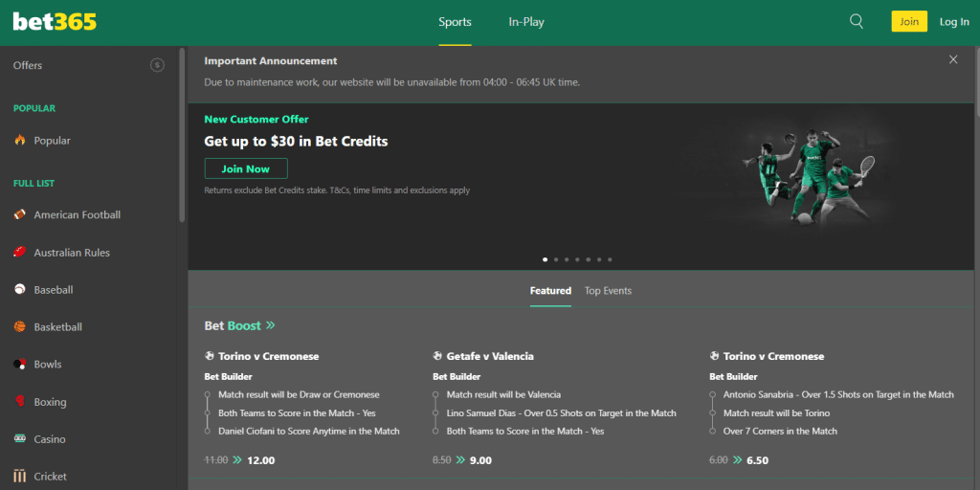Open the Getafe v Valencia match
The image size is (980, 490).
point(490,356)
